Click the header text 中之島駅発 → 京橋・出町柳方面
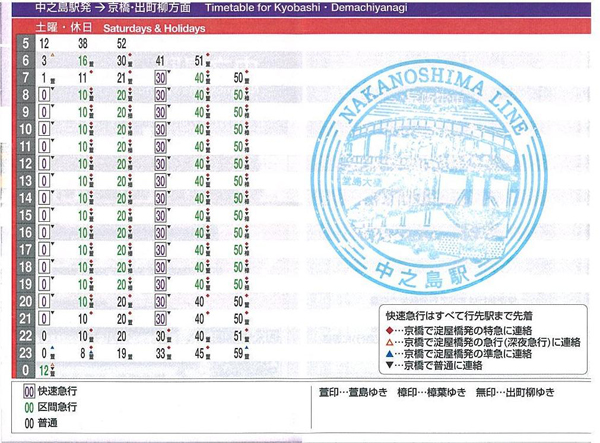The image size is (600, 443). [x=113, y=8]
